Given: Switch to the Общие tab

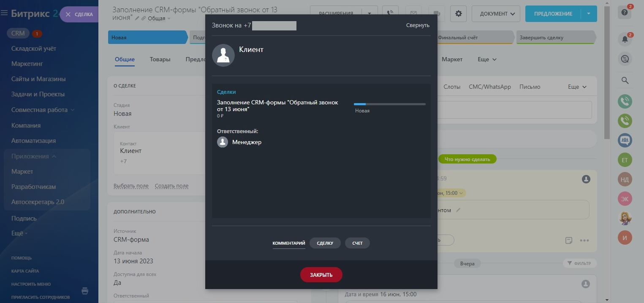Looking at the screenshot, I should [125, 59].
